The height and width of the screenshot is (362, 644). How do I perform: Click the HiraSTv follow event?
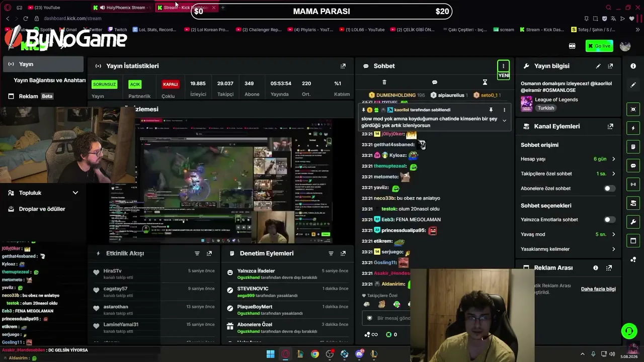point(154,275)
